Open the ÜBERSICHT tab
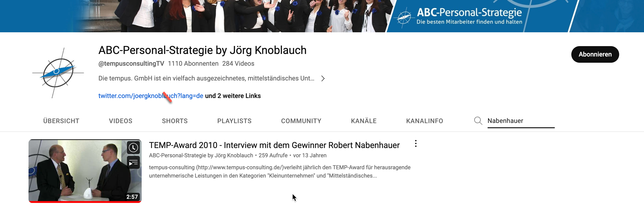Screen dimensions: 644x208 tap(61, 121)
